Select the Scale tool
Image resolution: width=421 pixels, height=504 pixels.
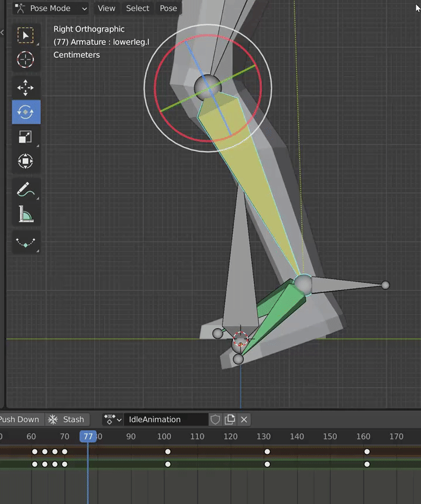(x=26, y=137)
